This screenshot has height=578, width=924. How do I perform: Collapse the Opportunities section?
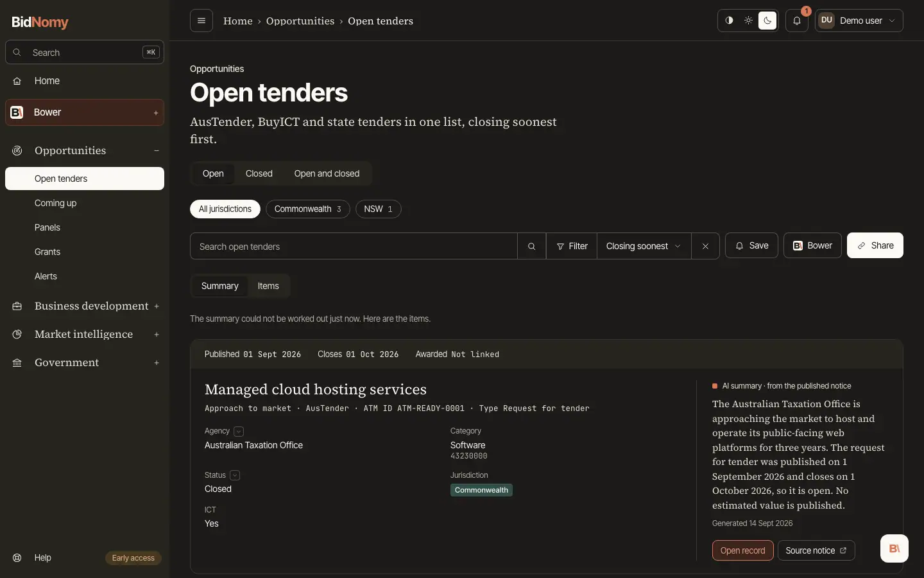point(85,150)
